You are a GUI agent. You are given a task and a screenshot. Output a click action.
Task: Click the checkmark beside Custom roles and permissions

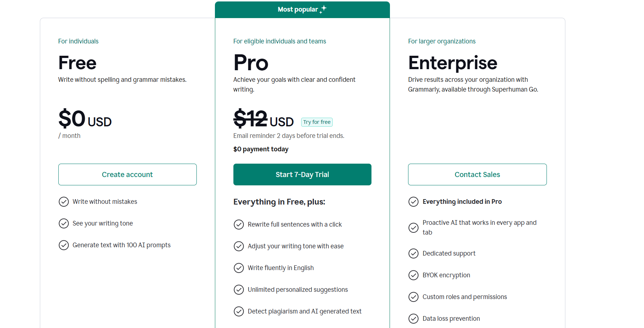(414, 297)
